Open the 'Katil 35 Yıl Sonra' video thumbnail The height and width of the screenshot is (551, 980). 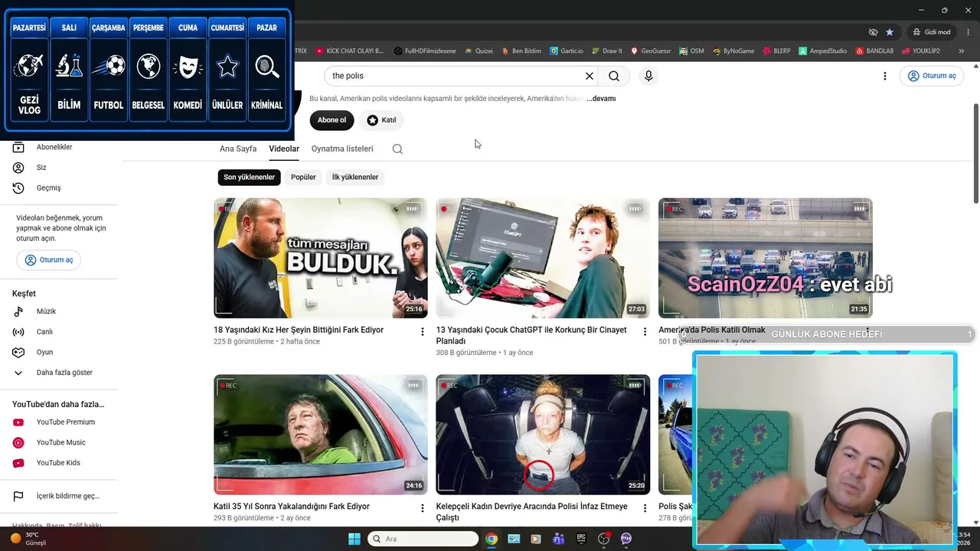point(321,434)
